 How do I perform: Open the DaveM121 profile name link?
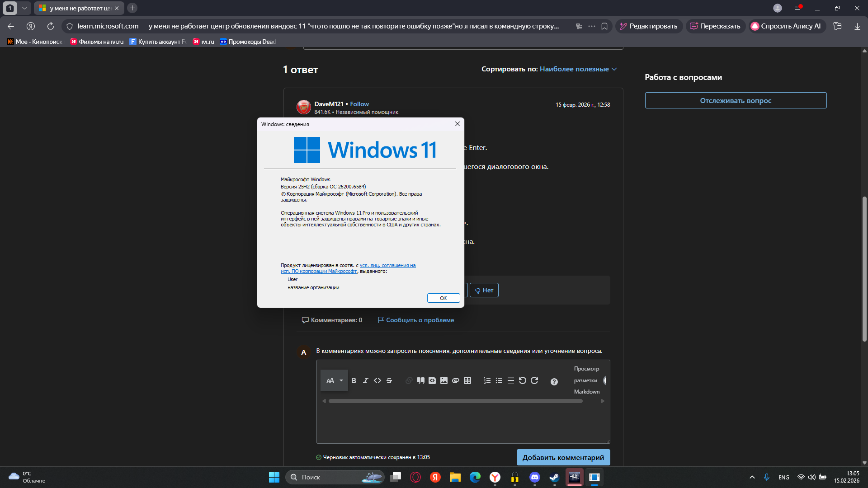click(x=329, y=104)
